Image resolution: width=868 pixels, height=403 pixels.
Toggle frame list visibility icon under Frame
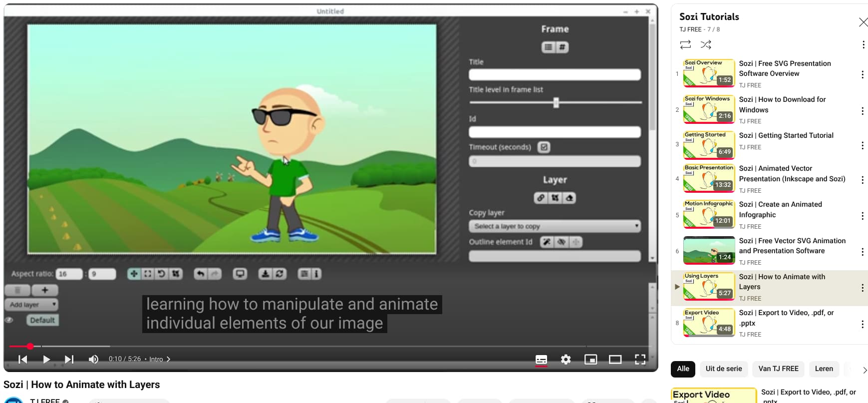click(x=549, y=47)
